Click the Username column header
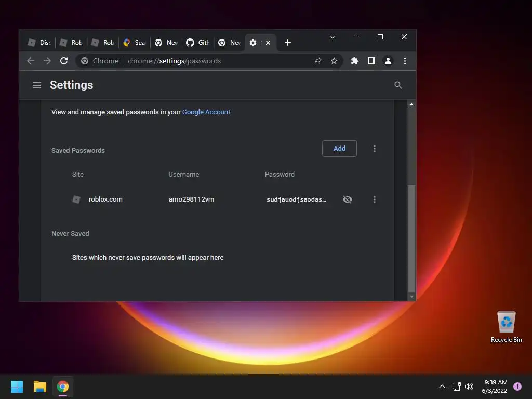Viewport: 532px width, 399px height. pos(183,175)
